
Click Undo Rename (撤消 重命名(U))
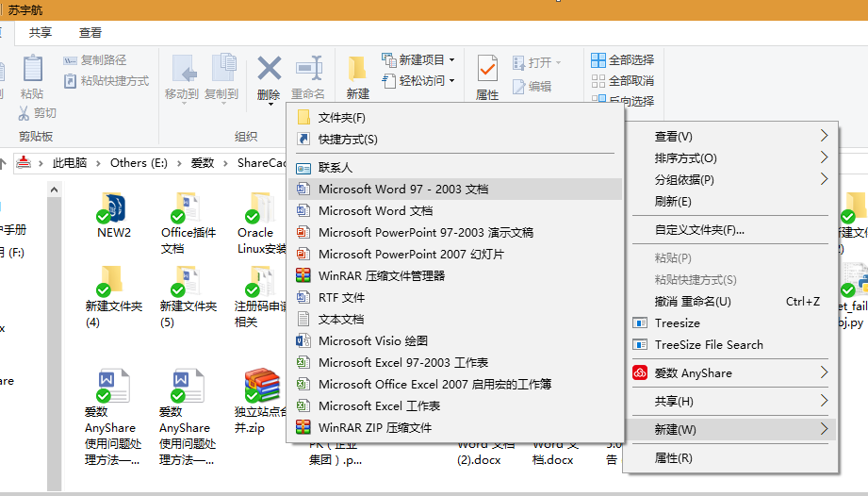coord(730,301)
